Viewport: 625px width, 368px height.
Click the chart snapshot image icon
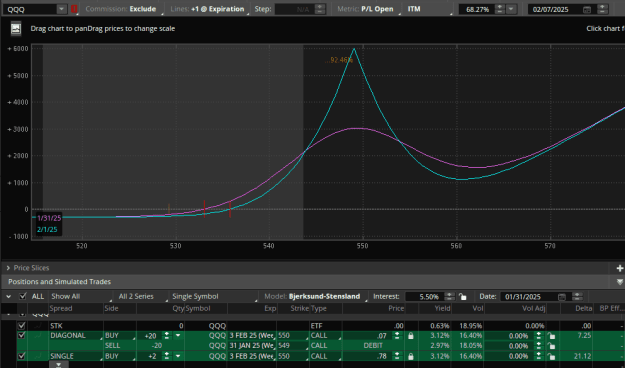pyautogui.click(x=16, y=29)
